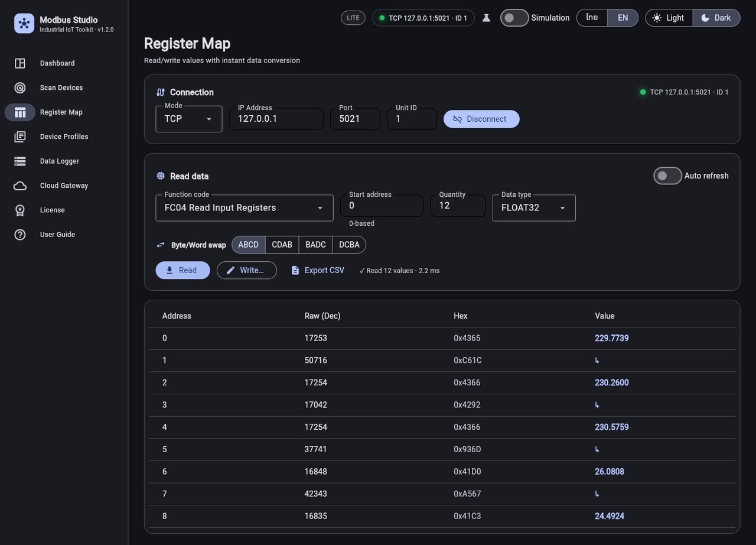Select DCBA byte order
The width and height of the screenshot is (756, 545).
click(x=349, y=245)
